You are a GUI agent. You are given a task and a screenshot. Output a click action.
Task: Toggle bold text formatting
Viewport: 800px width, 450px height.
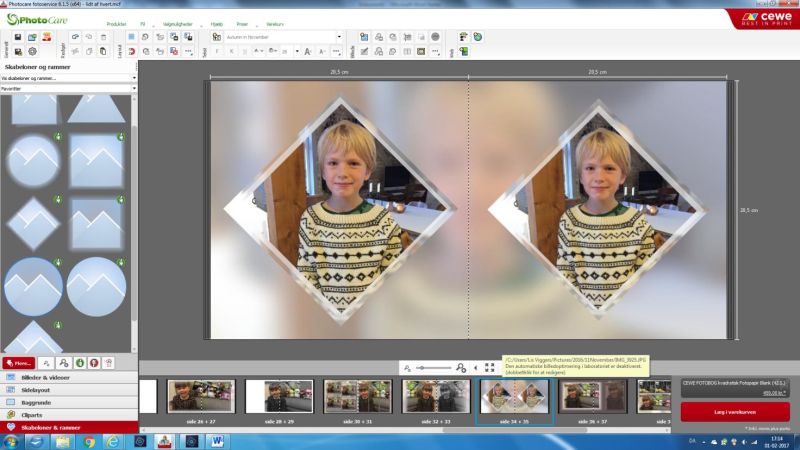(217, 51)
